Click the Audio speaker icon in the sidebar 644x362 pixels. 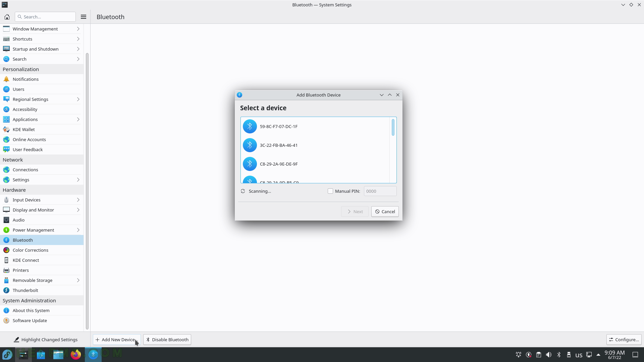click(x=6, y=220)
